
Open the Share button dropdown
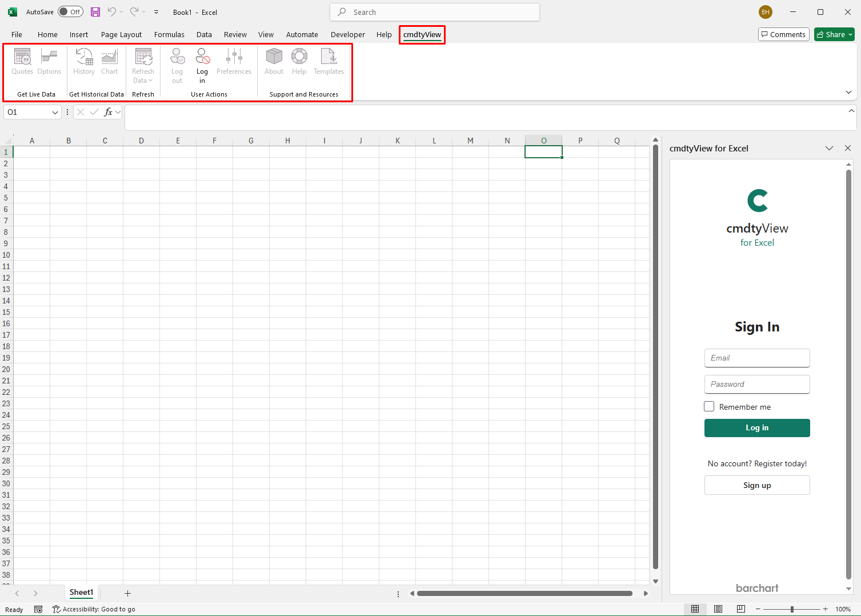(850, 35)
